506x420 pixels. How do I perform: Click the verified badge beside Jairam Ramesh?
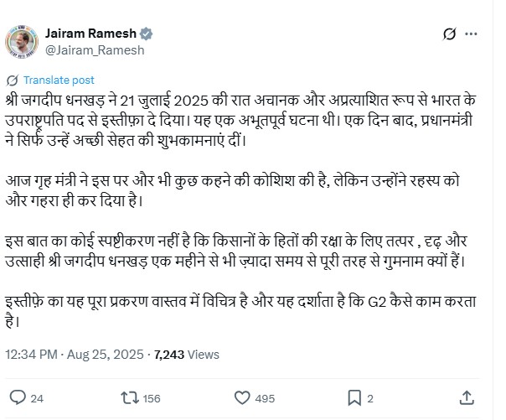point(147,34)
